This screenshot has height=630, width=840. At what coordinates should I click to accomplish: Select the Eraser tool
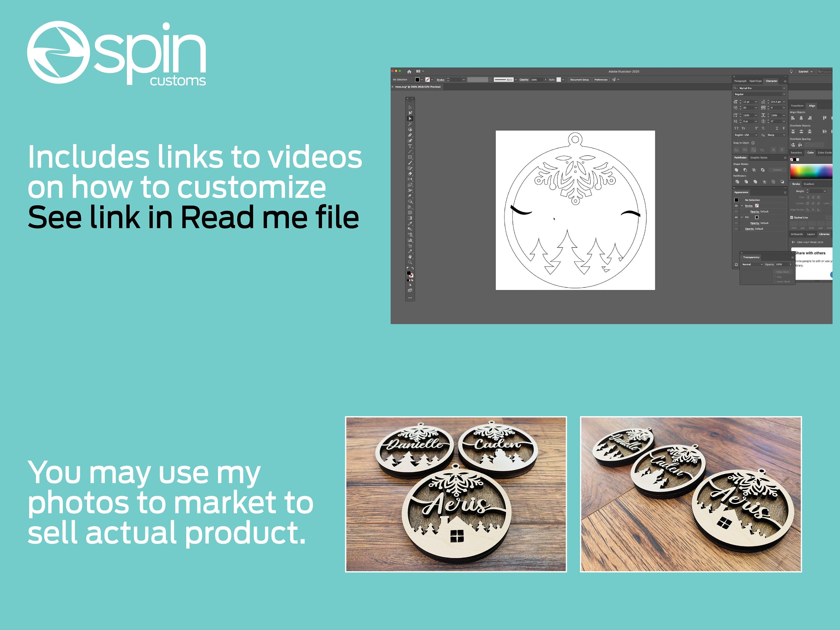(410, 174)
